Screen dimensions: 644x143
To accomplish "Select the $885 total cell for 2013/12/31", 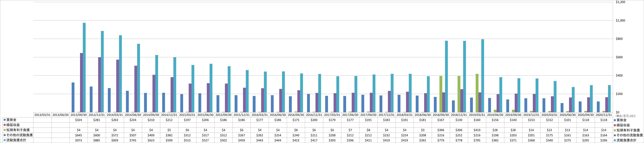I will pyautogui.click(x=97, y=140).
